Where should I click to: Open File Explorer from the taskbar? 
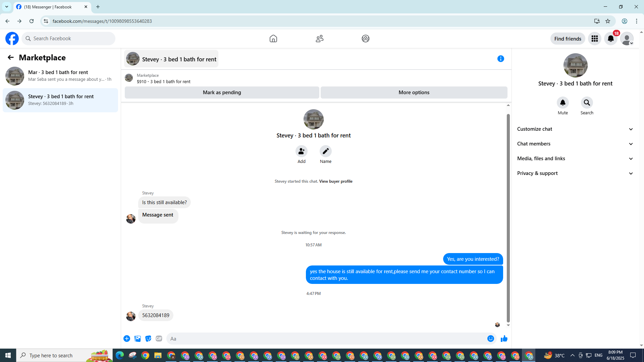click(158, 355)
